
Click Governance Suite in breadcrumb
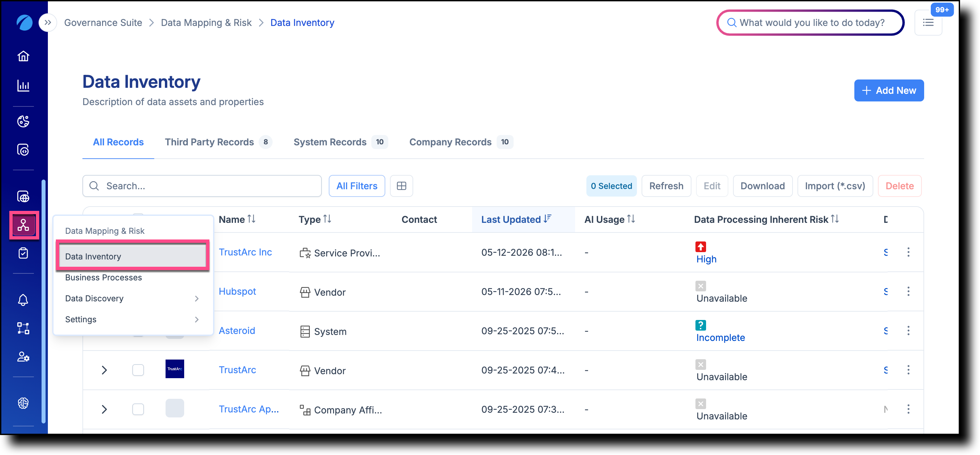103,23
